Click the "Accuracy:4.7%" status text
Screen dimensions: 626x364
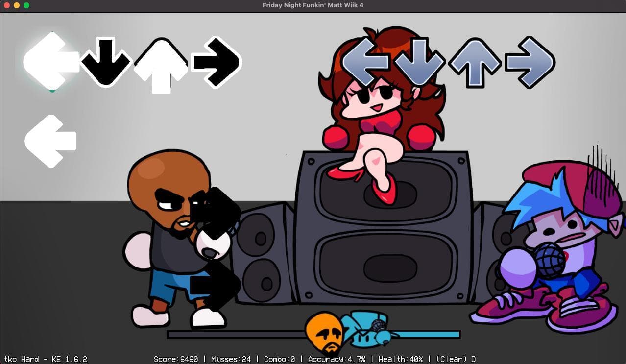337,359
